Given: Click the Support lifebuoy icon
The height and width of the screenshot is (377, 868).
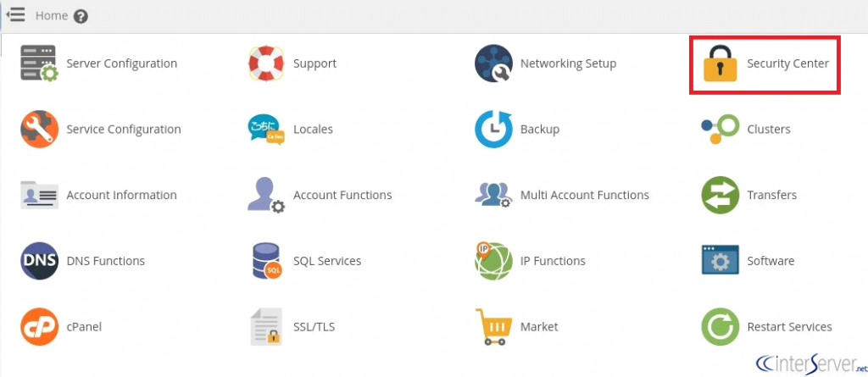Looking at the screenshot, I should 265,63.
